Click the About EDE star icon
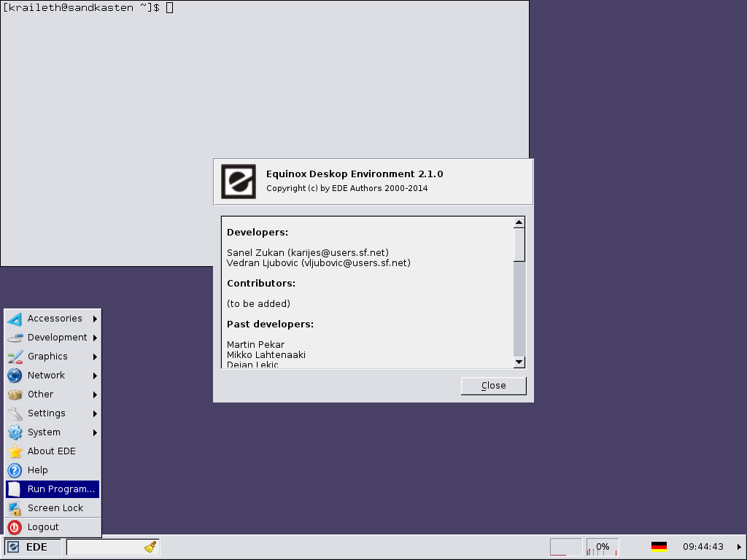 (x=15, y=451)
